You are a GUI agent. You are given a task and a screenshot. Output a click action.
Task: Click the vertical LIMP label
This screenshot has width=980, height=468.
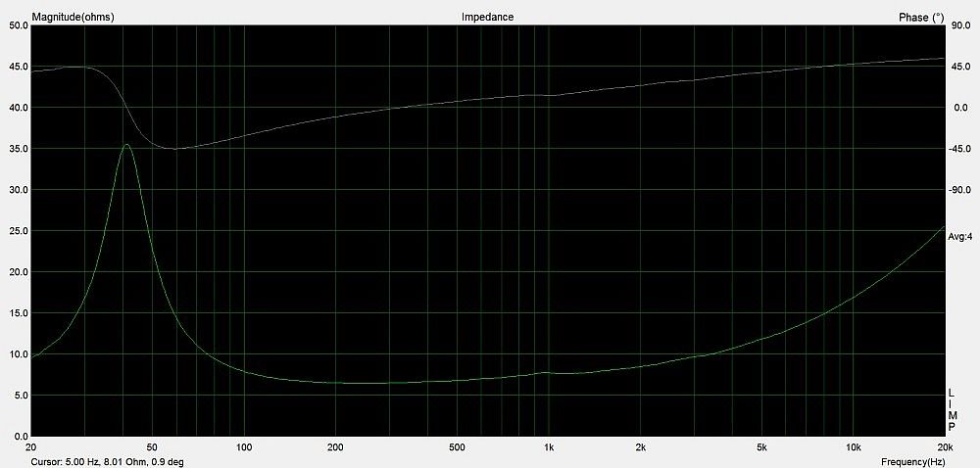(952, 410)
